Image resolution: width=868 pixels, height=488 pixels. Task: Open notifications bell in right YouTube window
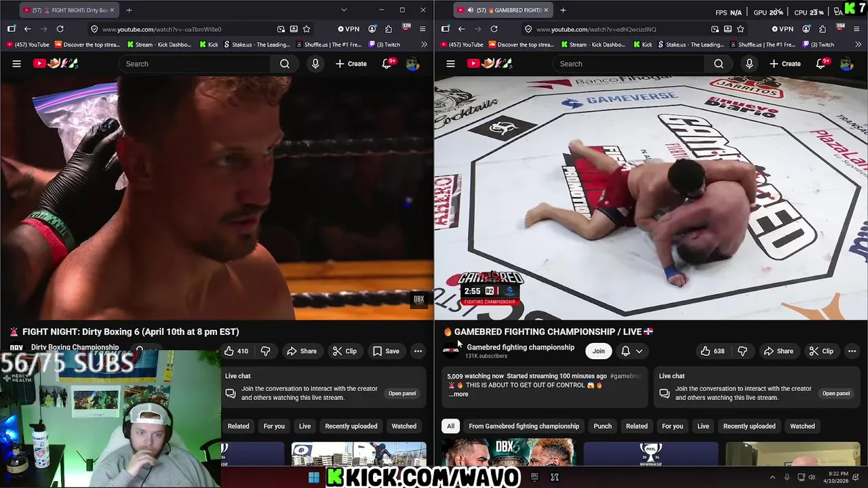(x=821, y=64)
